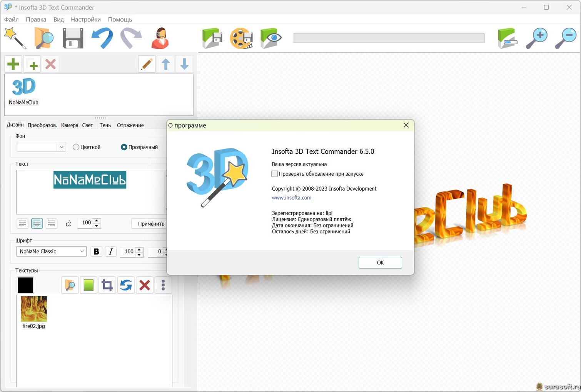Switch to the Отражение tab
The width and height of the screenshot is (581, 392).
130,125
